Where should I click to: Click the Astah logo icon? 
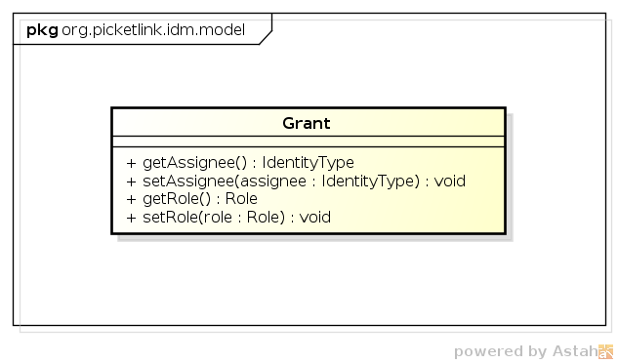tap(605, 351)
